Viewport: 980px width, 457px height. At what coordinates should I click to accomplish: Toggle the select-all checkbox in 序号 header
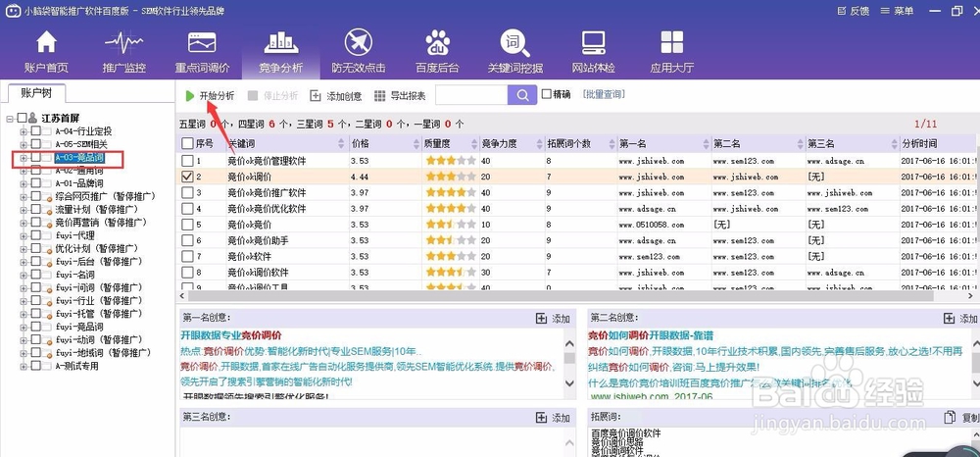point(187,143)
